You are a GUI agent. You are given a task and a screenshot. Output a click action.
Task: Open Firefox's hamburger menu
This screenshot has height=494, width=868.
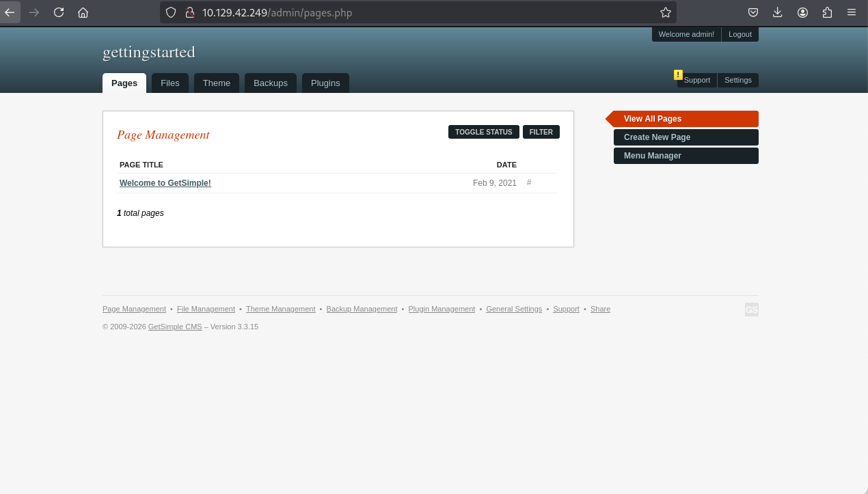pos(852,12)
